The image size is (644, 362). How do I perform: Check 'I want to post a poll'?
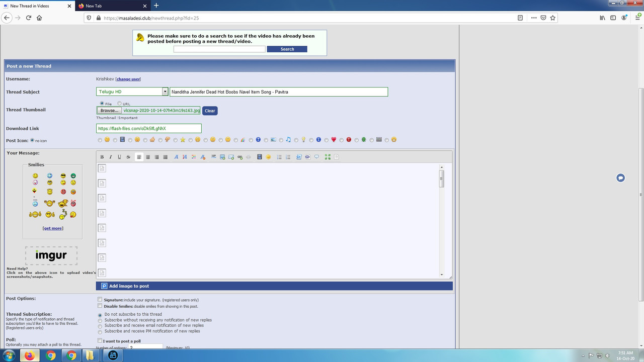[100, 341]
